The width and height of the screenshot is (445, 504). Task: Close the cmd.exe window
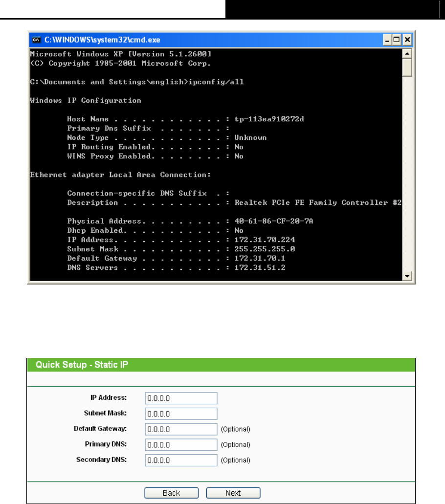(407, 40)
